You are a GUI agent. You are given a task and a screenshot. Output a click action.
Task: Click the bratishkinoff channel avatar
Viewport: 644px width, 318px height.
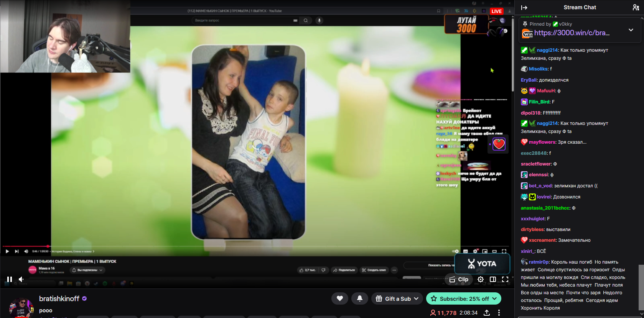point(21,308)
